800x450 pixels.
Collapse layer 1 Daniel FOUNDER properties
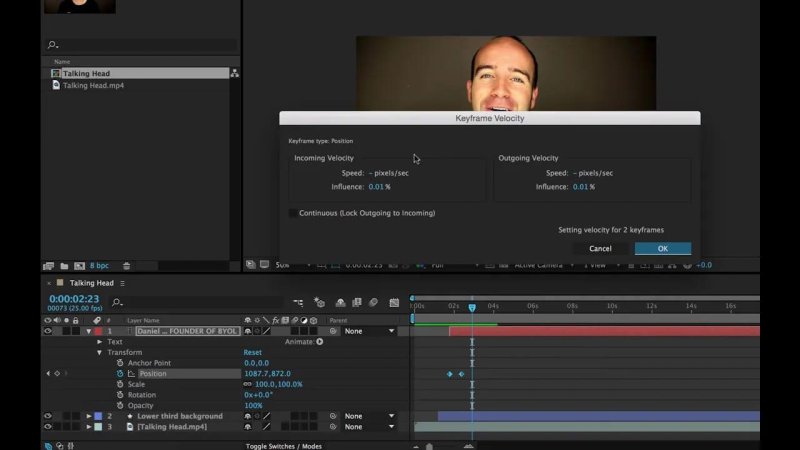[89, 331]
